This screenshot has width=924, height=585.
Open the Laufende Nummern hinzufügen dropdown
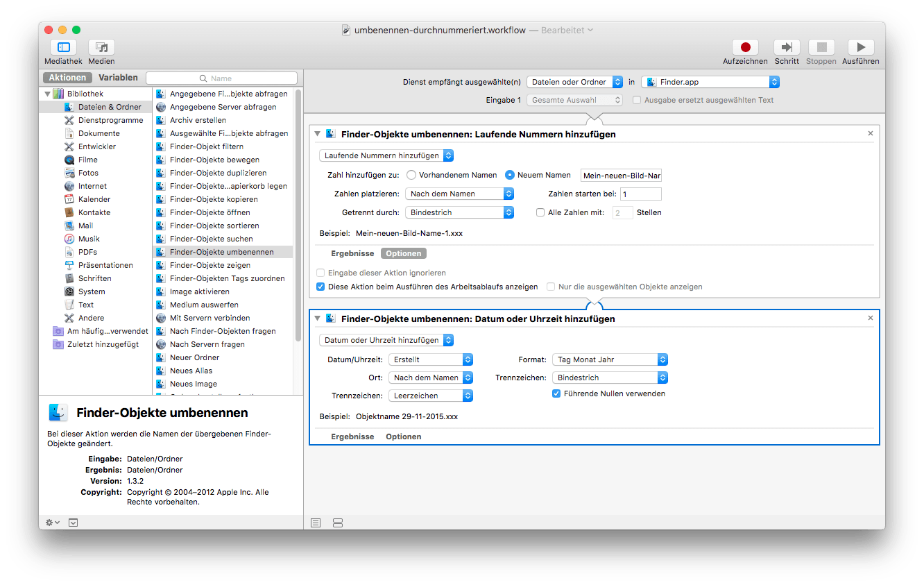coord(386,155)
